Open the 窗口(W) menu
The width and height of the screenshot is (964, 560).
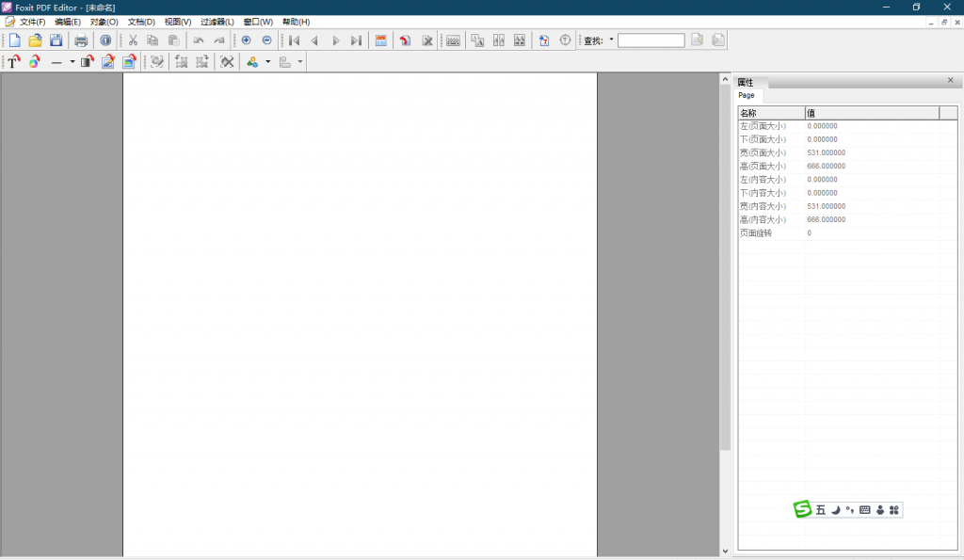click(258, 23)
